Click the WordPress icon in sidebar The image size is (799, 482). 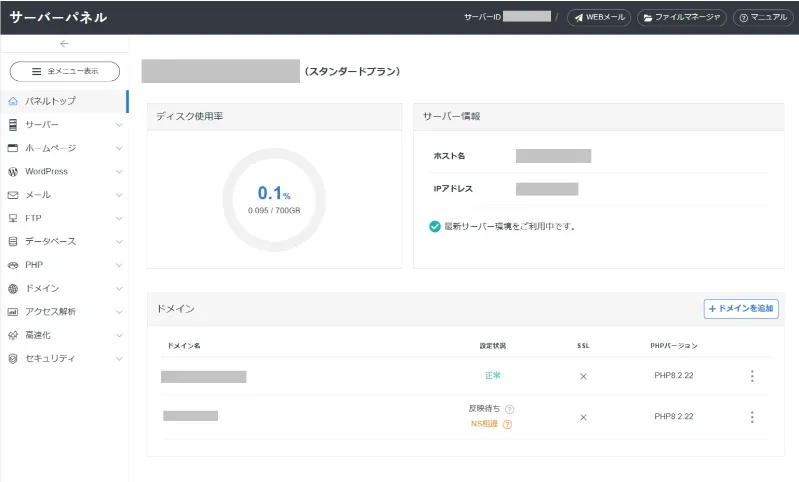(x=13, y=171)
